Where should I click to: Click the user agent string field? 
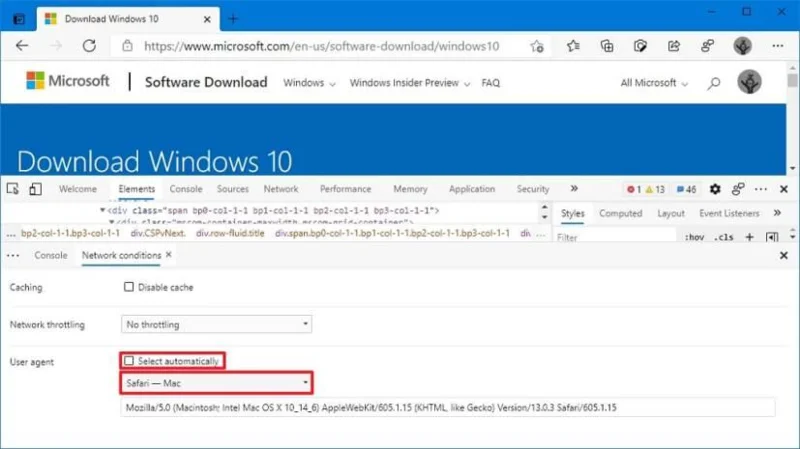[447, 407]
